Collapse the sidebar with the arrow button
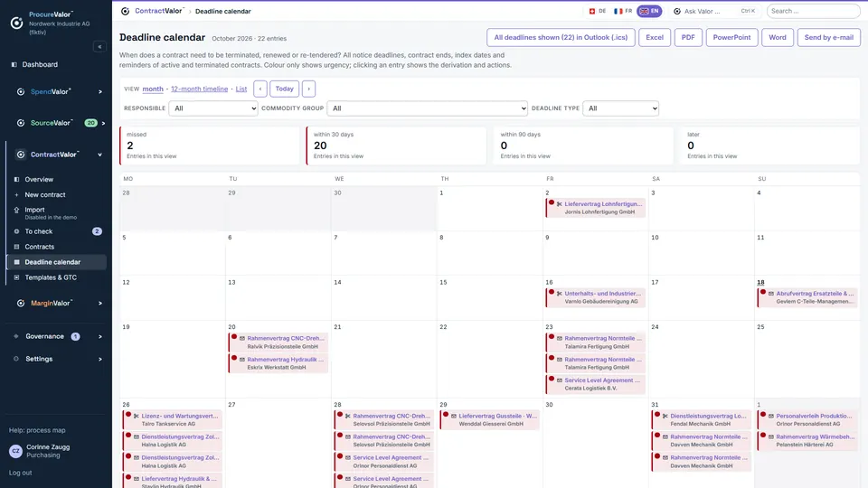Screen dimensions: 868x488 coord(99,47)
